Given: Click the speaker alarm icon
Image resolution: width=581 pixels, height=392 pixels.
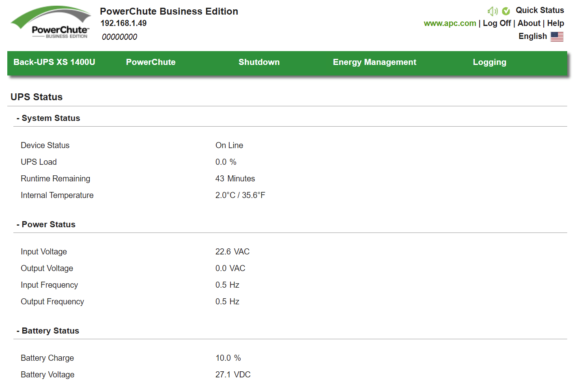Looking at the screenshot, I should tap(493, 11).
